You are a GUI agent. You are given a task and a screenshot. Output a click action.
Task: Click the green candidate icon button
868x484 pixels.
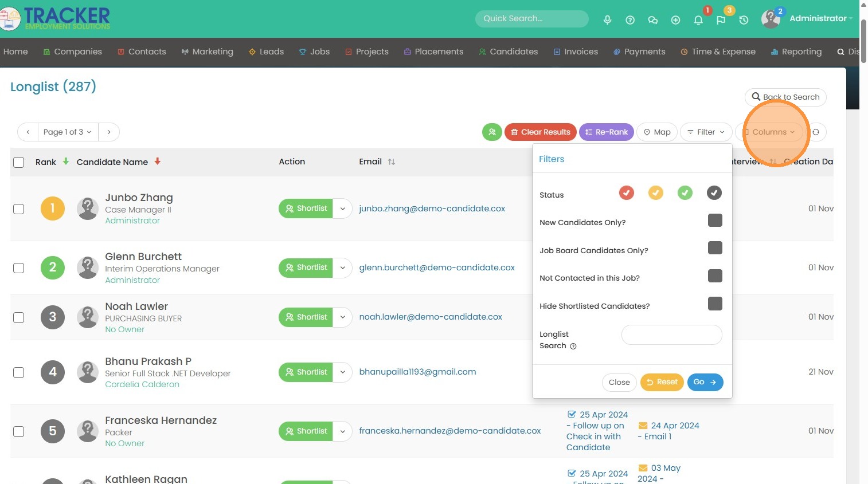(x=492, y=132)
